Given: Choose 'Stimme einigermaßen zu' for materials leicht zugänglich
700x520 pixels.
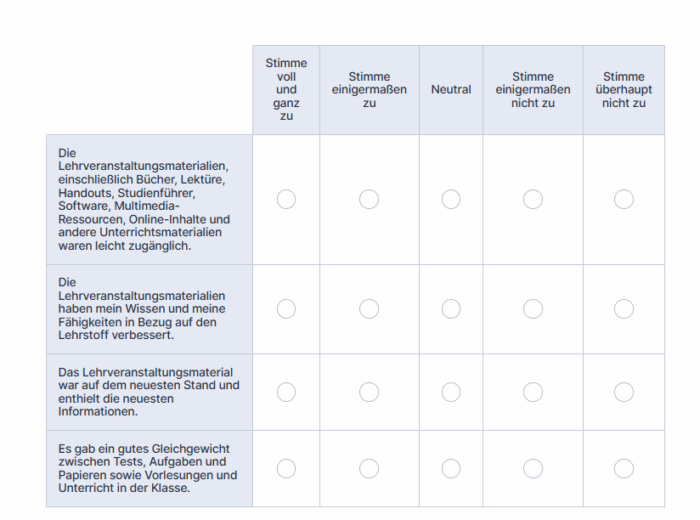Looking at the screenshot, I should tap(369, 199).
